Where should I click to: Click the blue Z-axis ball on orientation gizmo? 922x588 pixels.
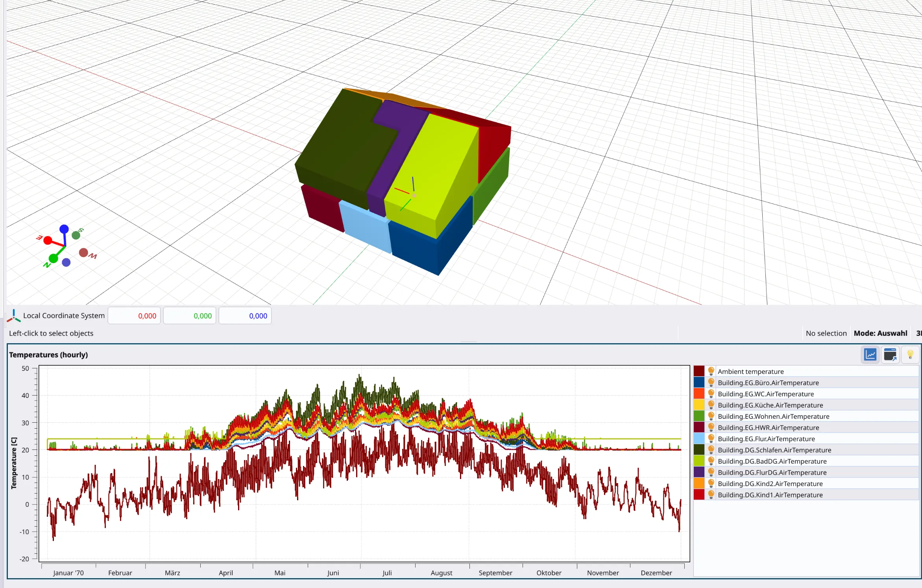coord(64,229)
